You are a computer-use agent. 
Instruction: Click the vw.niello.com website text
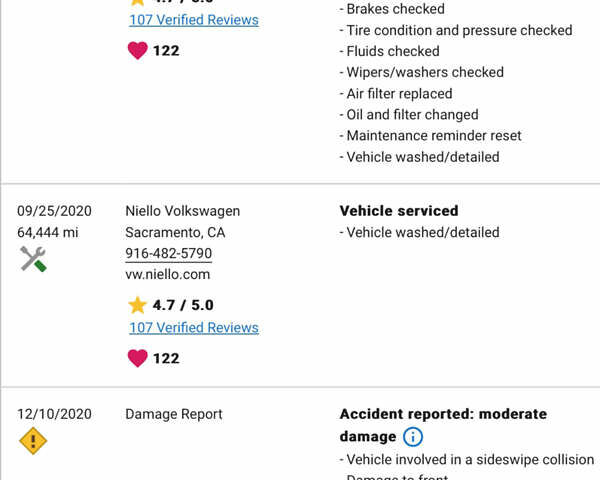[167, 274]
